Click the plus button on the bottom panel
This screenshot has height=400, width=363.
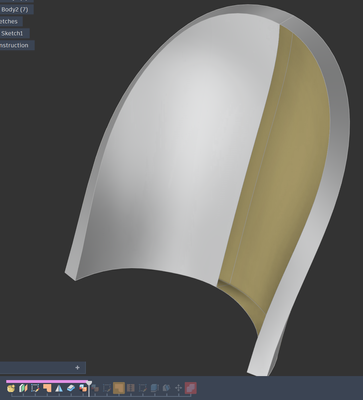coord(77,367)
